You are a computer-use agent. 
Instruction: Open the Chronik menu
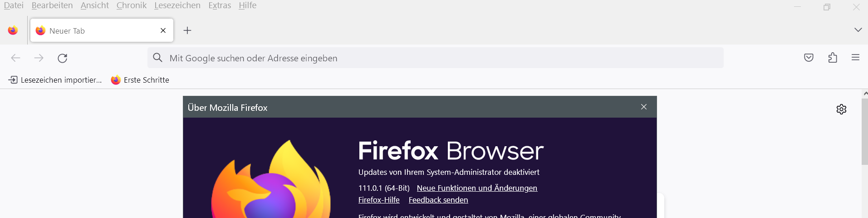click(x=132, y=5)
